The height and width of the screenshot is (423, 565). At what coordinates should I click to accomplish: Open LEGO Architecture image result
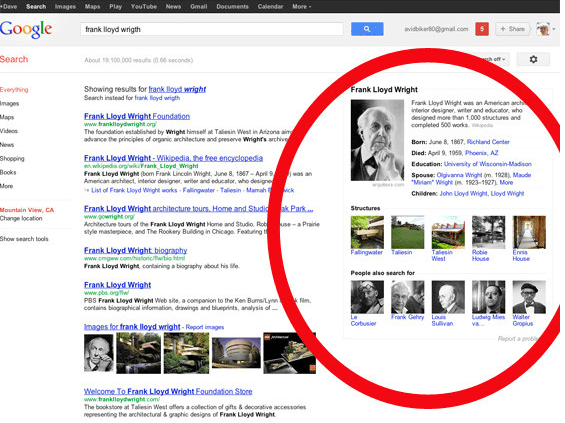[x=289, y=353]
